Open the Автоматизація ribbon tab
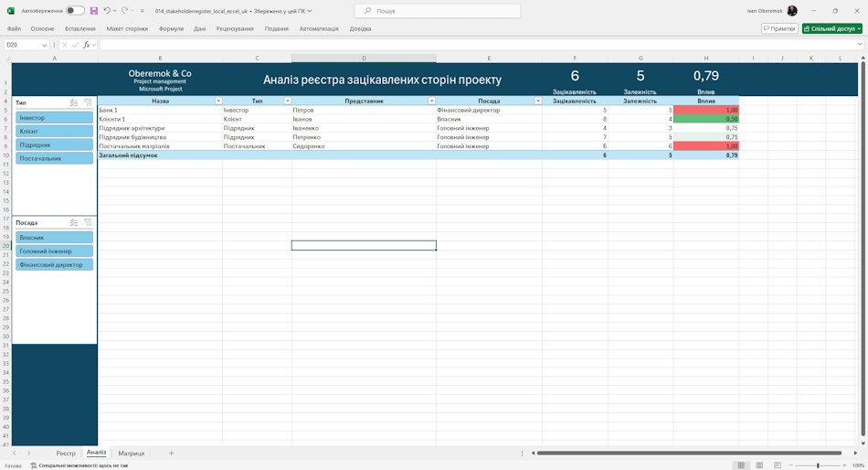Viewport: 868px width, 470px height. (320, 29)
